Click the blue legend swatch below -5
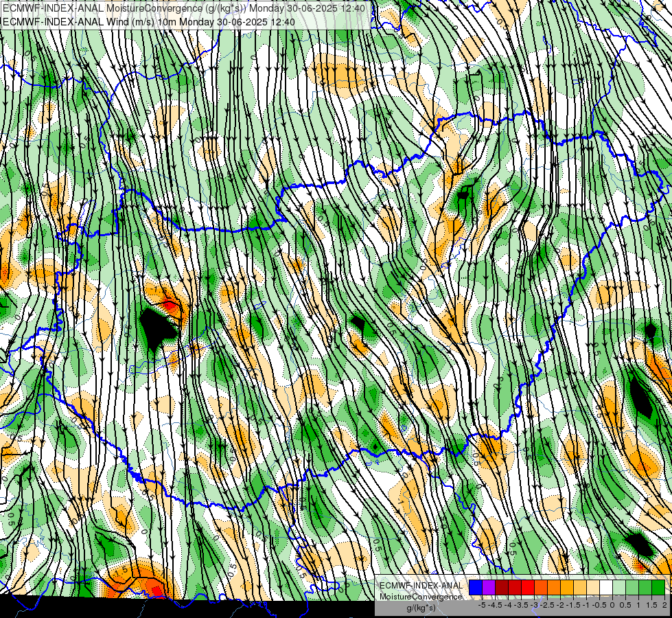Screen dimensions: 672x618 pyautogui.click(x=476, y=587)
